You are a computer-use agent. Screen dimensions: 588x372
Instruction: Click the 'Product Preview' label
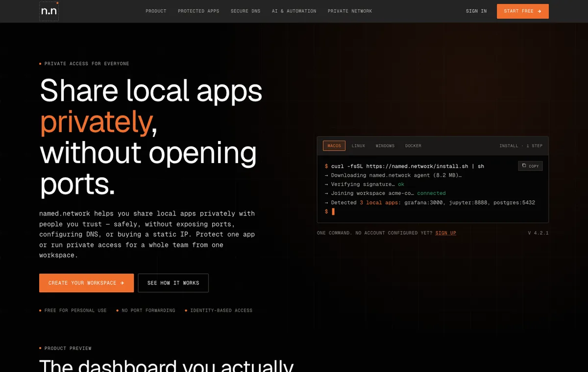tap(68, 349)
